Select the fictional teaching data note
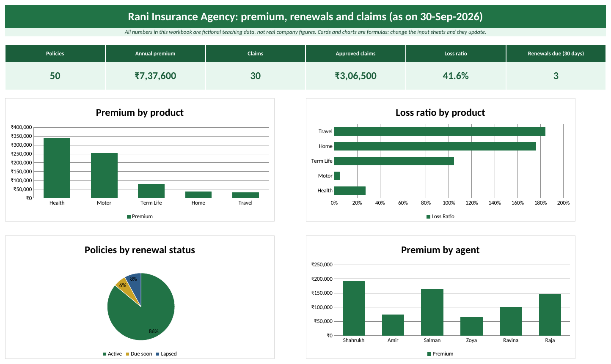Viewport: 611px width, 364px height. [x=305, y=32]
